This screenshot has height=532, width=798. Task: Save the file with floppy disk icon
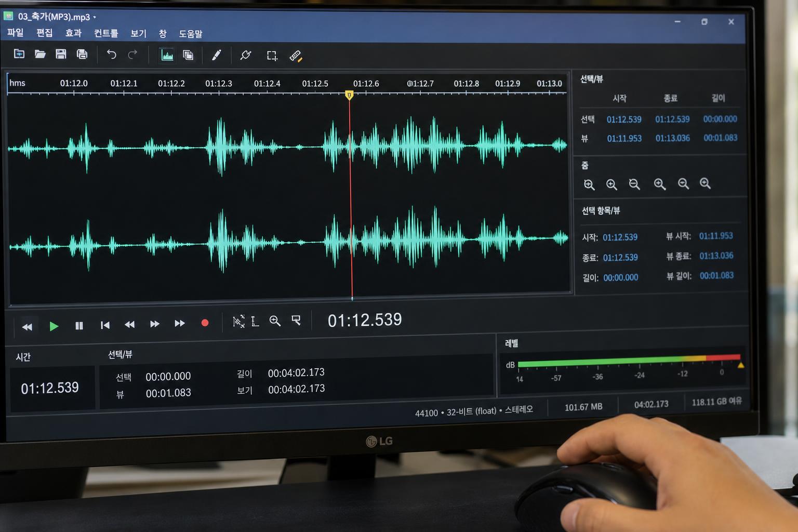coord(61,54)
